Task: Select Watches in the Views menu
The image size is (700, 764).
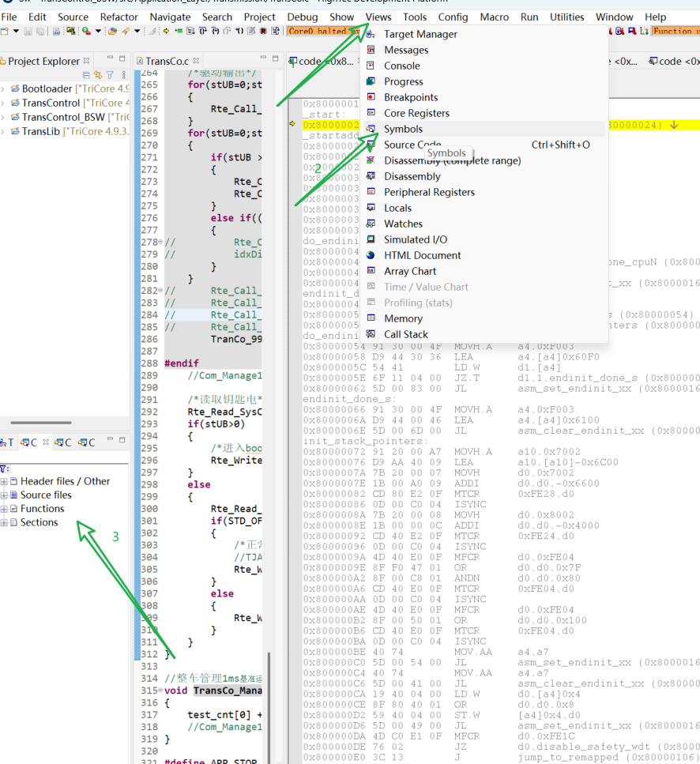Action: [484, 224]
